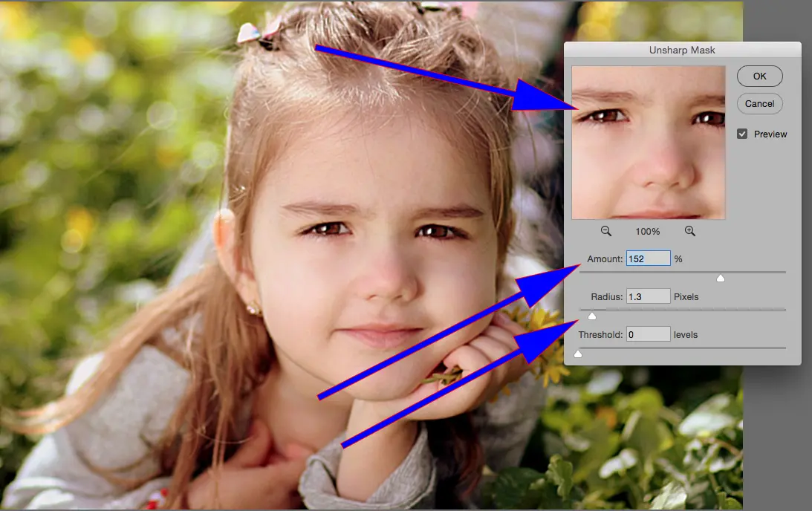Click the Amount slider handle
Screen dimensions: 812x511
pyautogui.click(x=721, y=279)
